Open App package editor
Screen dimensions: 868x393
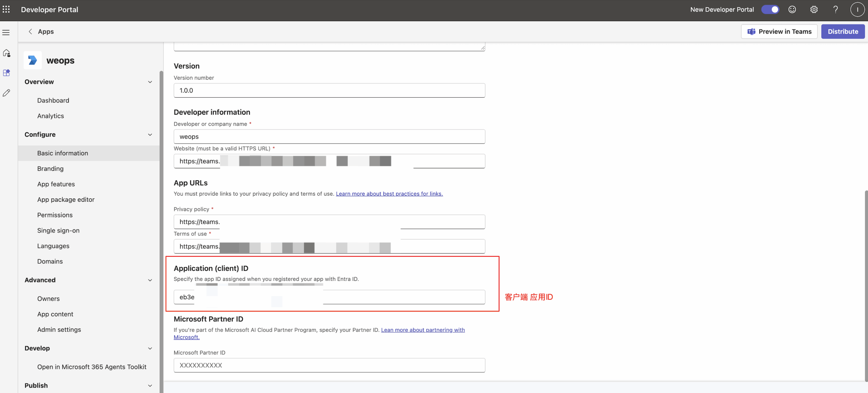pyautogui.click(x=66, y=200)
